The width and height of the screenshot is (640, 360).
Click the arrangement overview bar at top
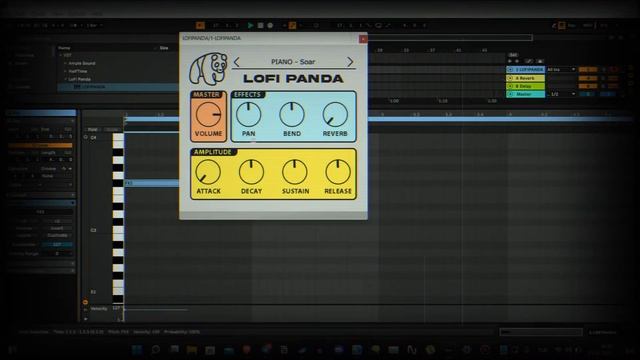click(x=450, y=38)
